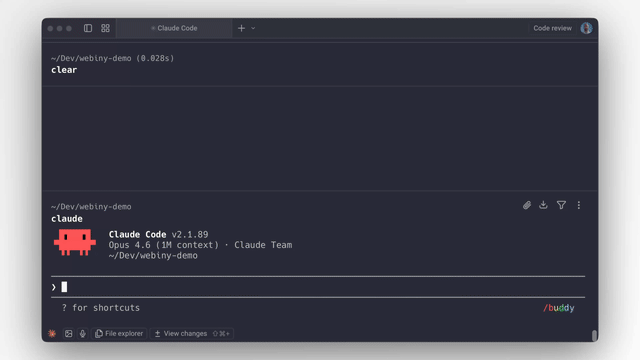Click the 'claude' command text

coord(67,219)
